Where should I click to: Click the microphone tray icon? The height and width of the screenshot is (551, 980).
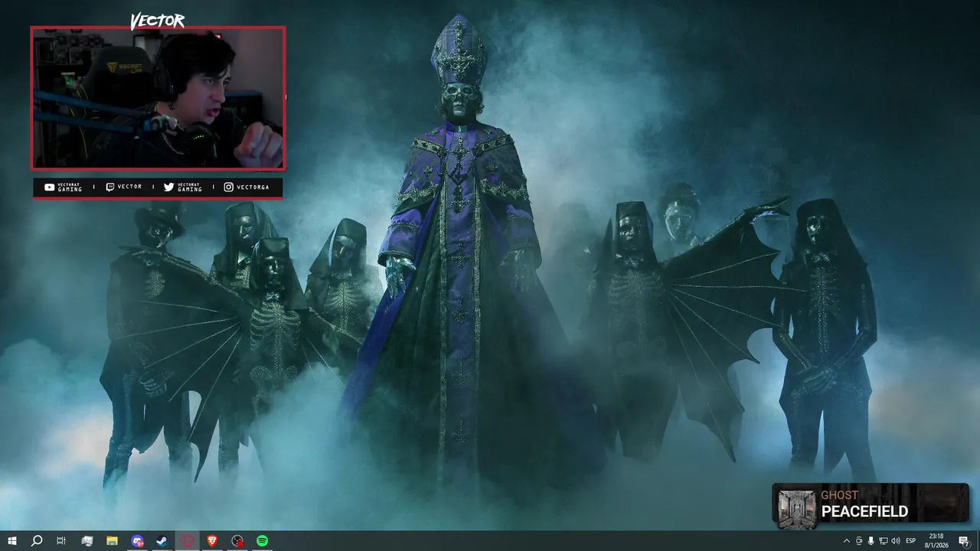click(871, 541)
